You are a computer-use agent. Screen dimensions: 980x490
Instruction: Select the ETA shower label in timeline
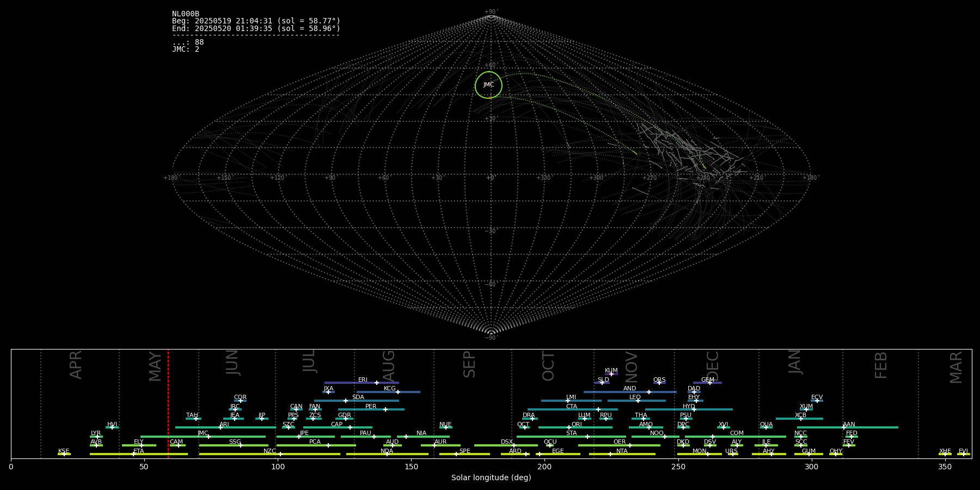click(139, 451)
